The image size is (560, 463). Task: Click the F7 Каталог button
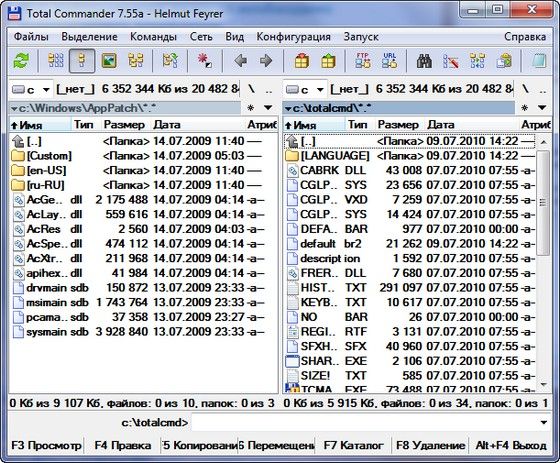[353, 445]
